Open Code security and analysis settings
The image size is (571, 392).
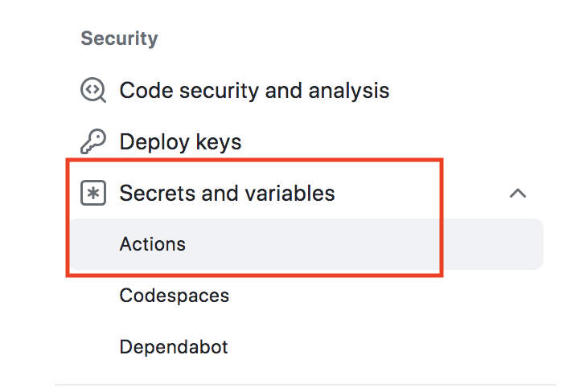(254, 90)
